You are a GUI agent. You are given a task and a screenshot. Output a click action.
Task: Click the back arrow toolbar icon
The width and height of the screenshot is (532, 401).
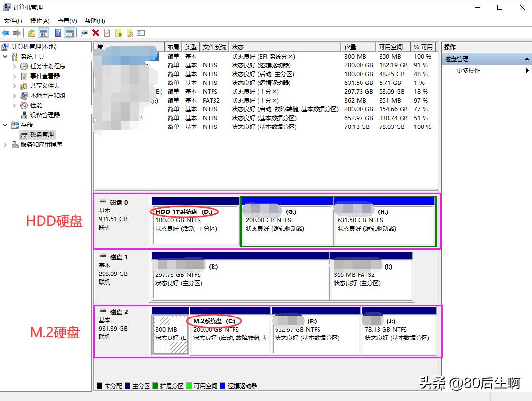click(x=5, y=33)
